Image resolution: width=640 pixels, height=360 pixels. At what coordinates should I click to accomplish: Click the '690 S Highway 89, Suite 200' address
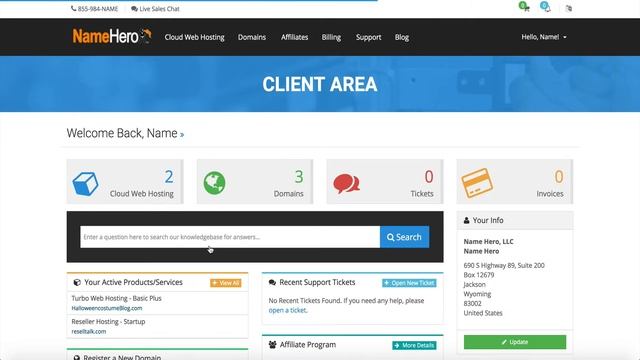[504, 265]
